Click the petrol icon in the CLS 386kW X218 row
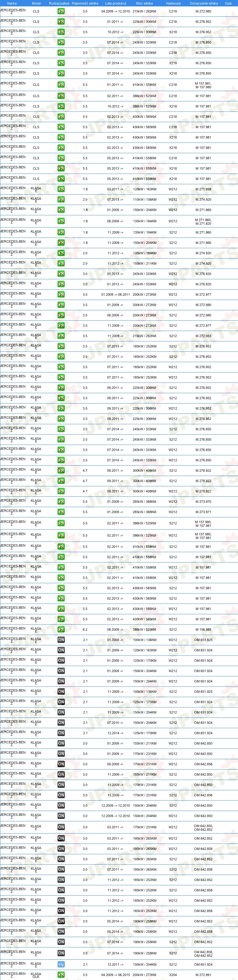Screen dimensions: 238x980 pyautogui.click(x=61, y=107)
